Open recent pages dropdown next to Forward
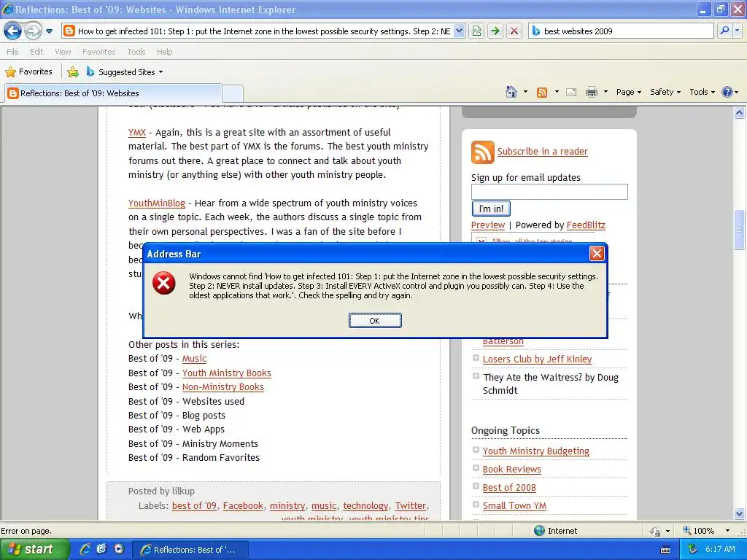This screenshot has height=560, width=747. click(x=49, y=31)
